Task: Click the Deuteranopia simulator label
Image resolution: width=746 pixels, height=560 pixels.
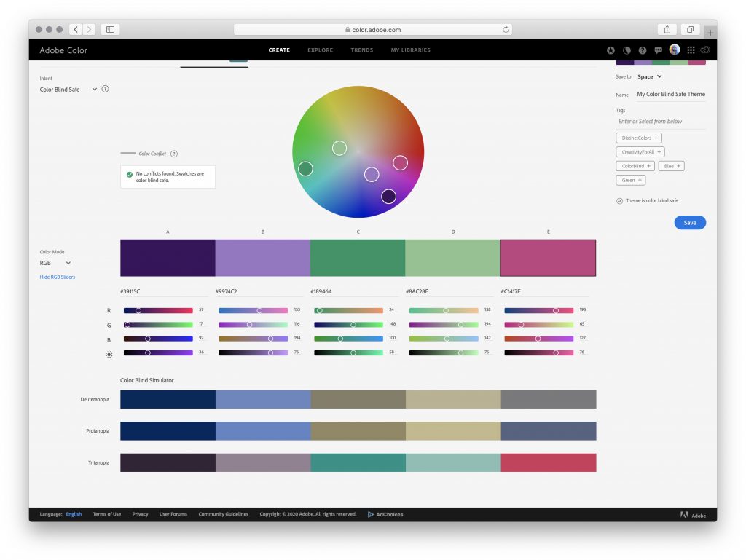Action: 95,399
